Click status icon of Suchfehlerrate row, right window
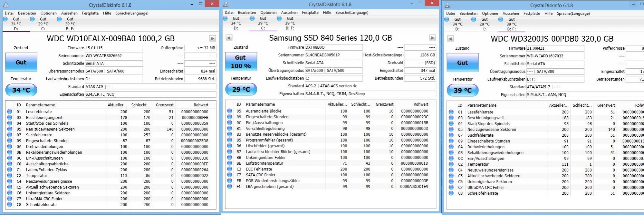 [x=451, y=135]
